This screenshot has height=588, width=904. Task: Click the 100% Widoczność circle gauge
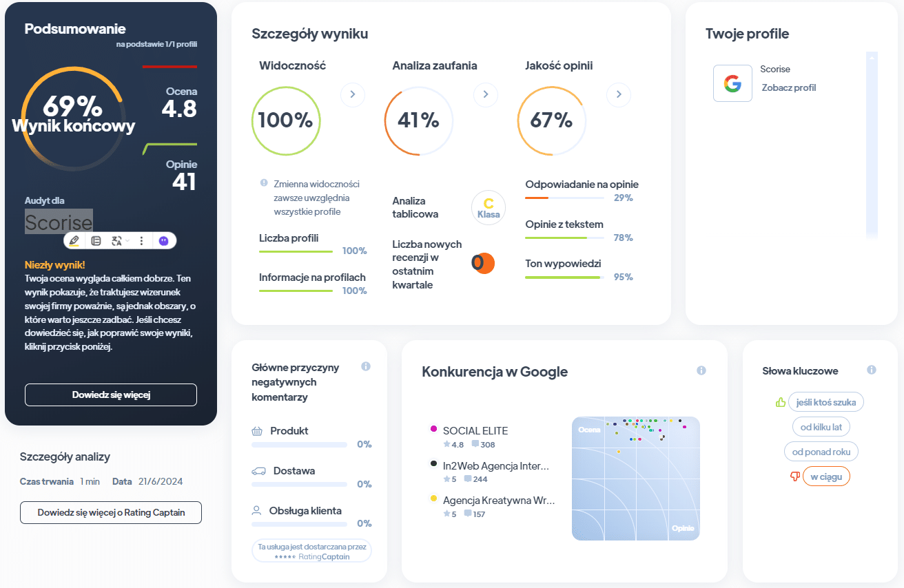click(286, 120)
